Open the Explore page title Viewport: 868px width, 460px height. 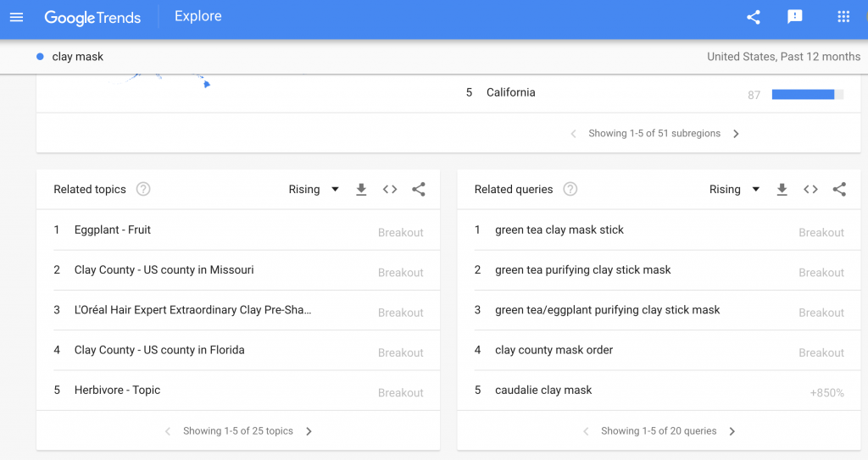(198, 16)
